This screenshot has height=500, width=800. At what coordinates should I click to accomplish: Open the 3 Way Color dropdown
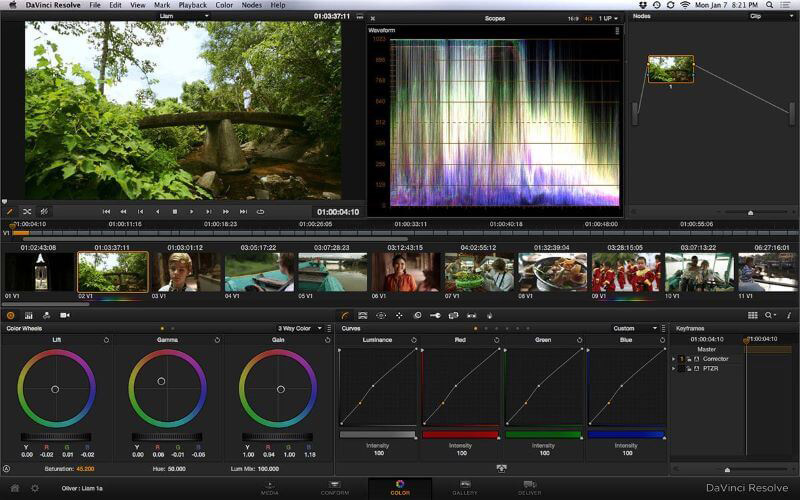[x=300, y=328]
